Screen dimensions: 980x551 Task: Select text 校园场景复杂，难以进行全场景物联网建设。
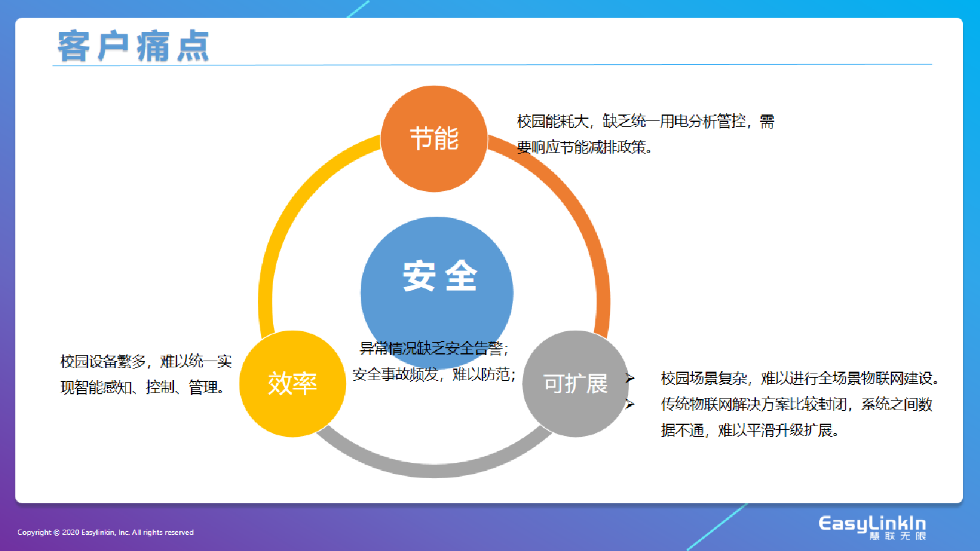(800, 378)
